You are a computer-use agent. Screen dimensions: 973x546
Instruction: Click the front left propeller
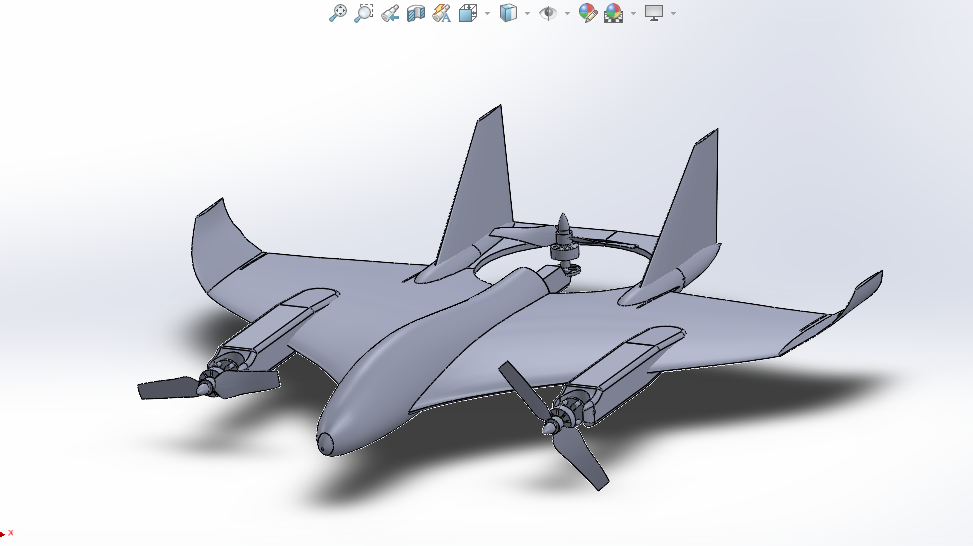[208, 385]
